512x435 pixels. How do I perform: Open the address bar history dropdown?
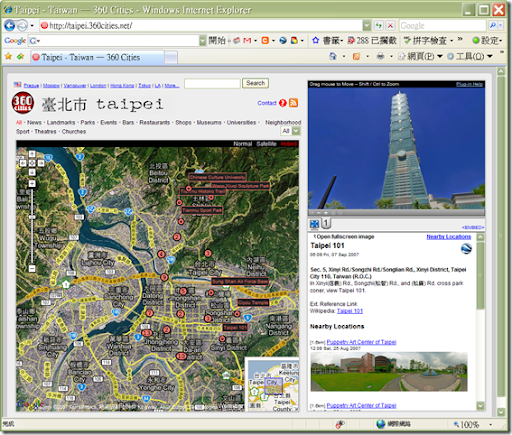pos(366,25)
